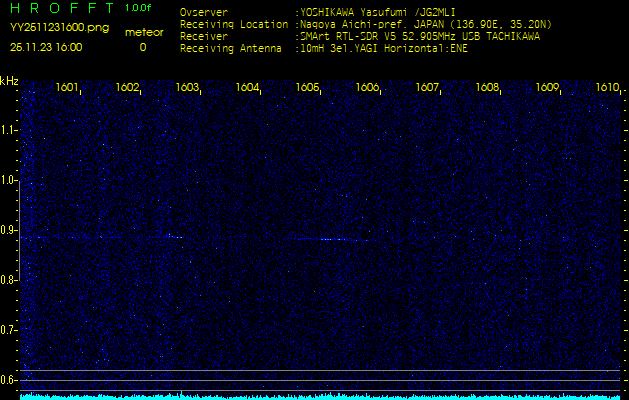Click frequency axis label 0.7
This screenshot has height=400, width=629.
point(8,330)
